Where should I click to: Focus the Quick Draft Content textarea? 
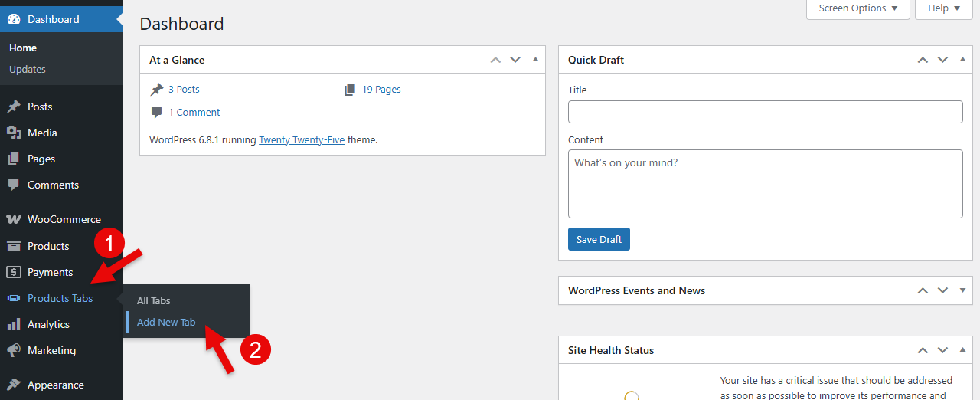click(765, 184)
